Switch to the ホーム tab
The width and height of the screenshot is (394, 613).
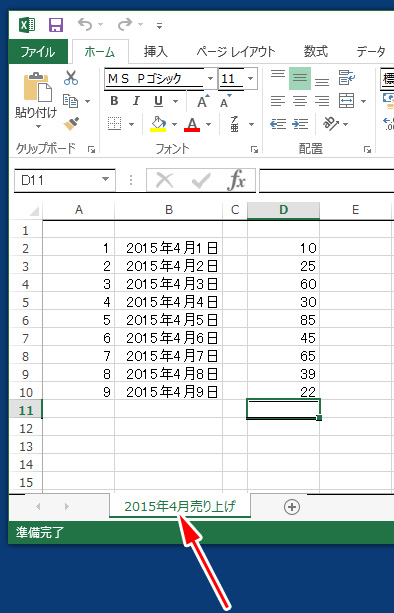[x=100, y=52]
